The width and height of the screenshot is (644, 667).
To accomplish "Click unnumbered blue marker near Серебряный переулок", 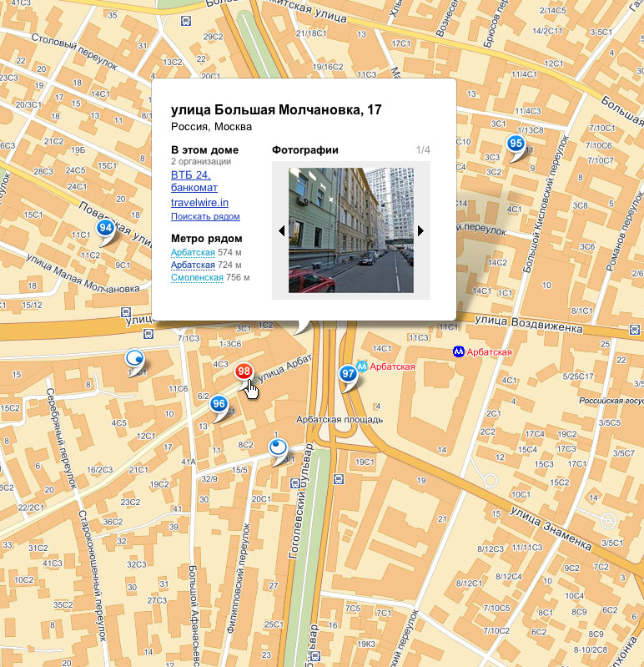I will pos(133,360).
